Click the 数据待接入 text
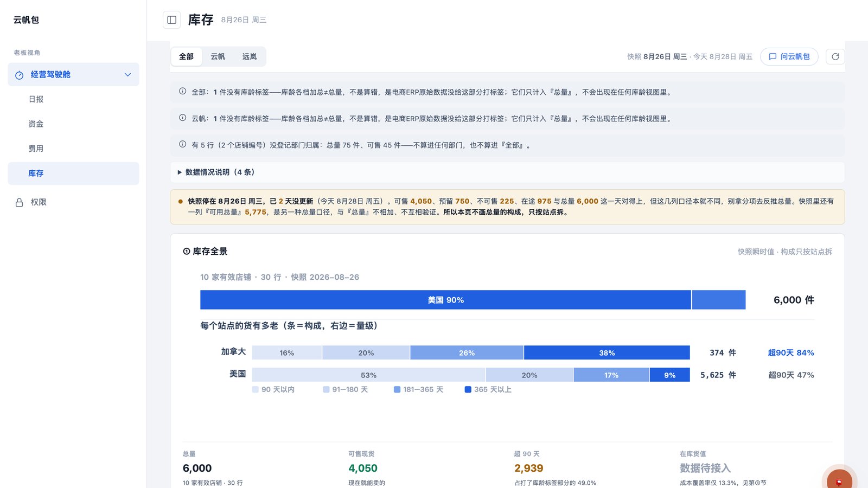 coord(705,468)
